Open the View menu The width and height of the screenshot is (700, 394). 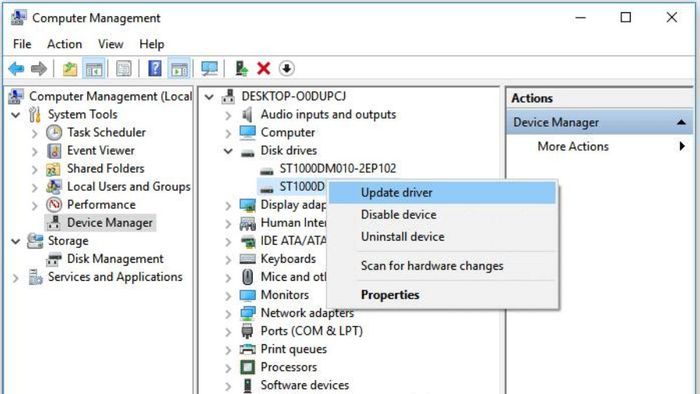click(x=111, y=44)
